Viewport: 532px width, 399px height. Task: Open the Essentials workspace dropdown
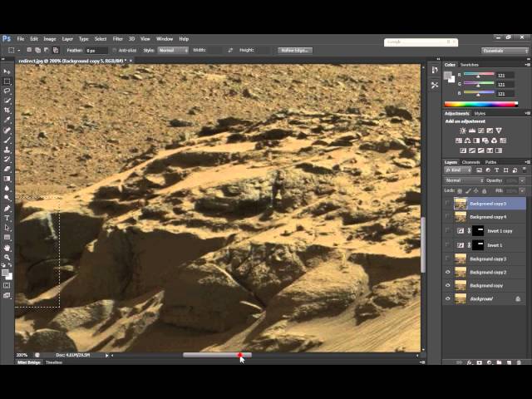pos(505,51)
